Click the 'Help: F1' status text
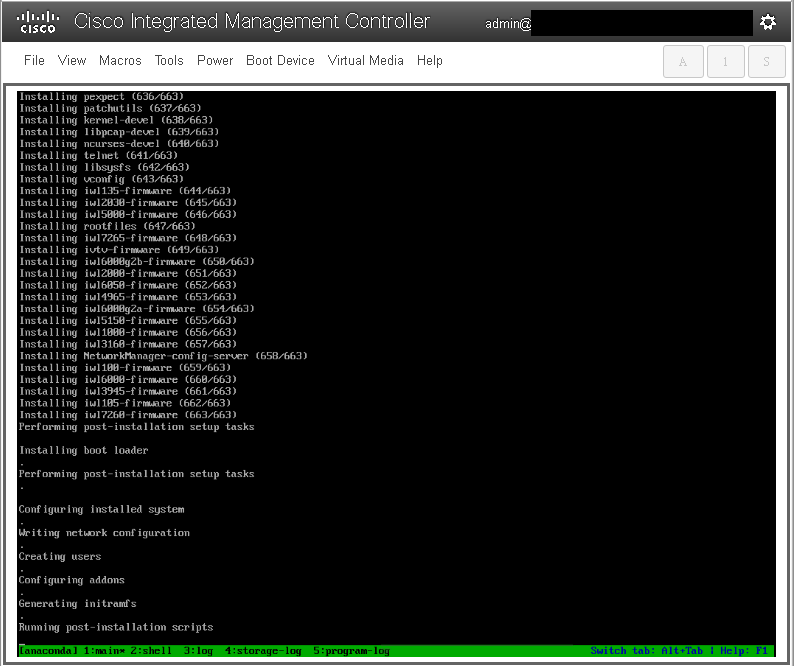 (x=744, y=651)
